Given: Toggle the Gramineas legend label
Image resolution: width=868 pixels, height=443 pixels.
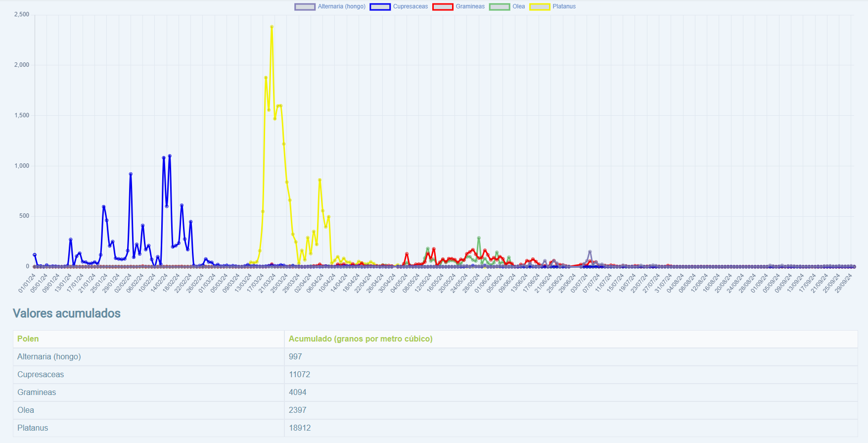Looking at the screenshot, I should (470, 6).
